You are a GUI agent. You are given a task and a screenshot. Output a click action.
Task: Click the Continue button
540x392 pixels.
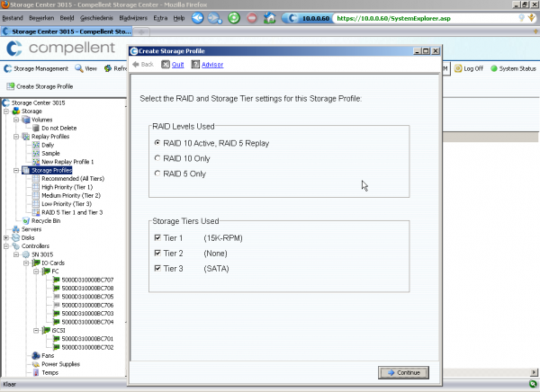(x=403, y=372)
